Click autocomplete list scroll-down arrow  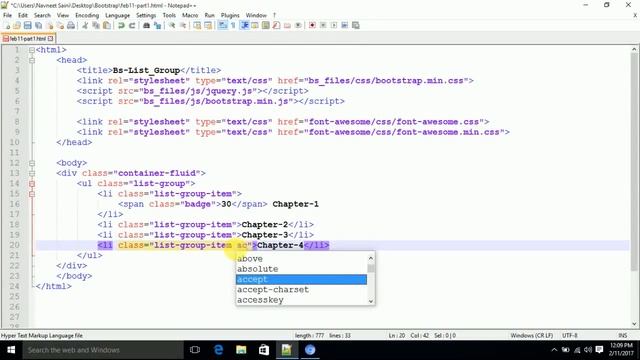click(371, 301)
